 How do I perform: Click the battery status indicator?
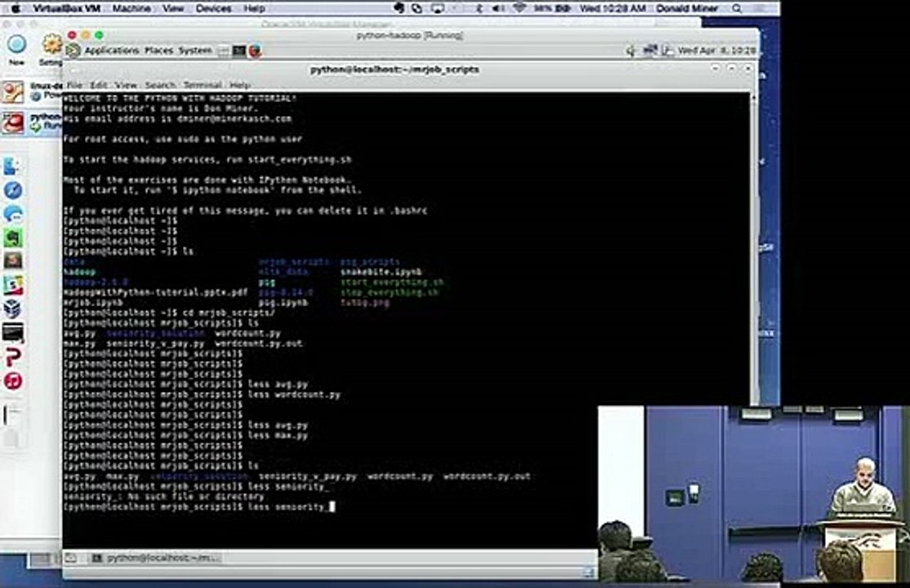[x=551, y=8]
